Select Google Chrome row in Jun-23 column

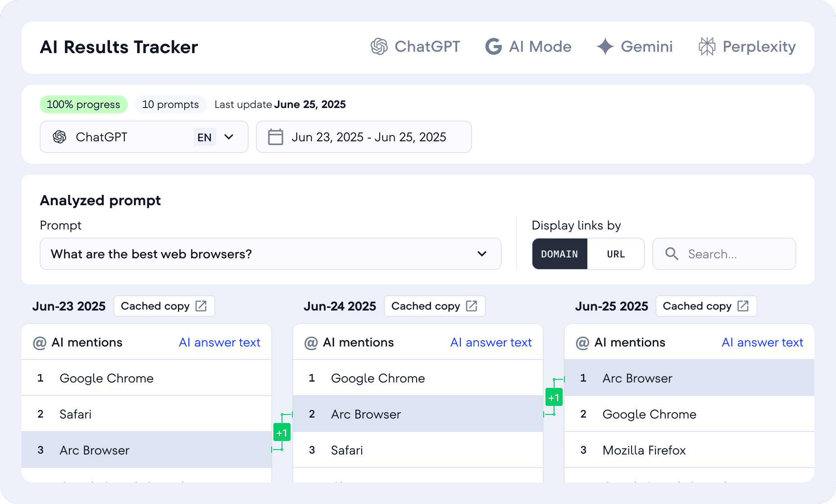[146, 378]
